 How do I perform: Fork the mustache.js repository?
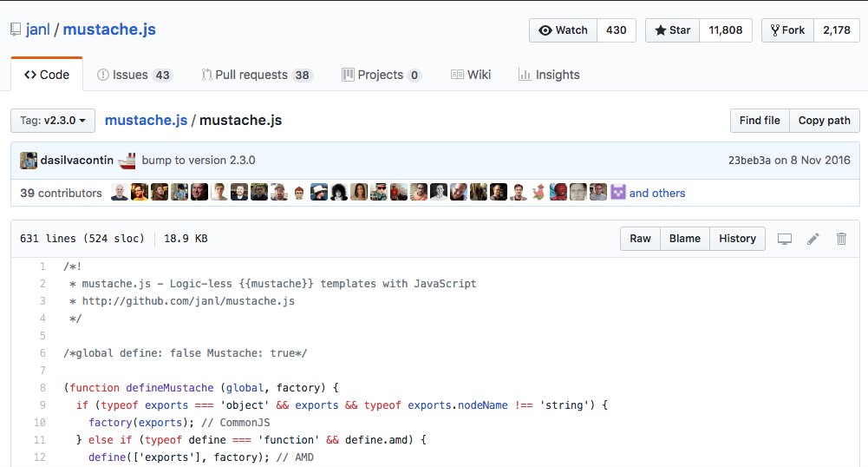787,30
